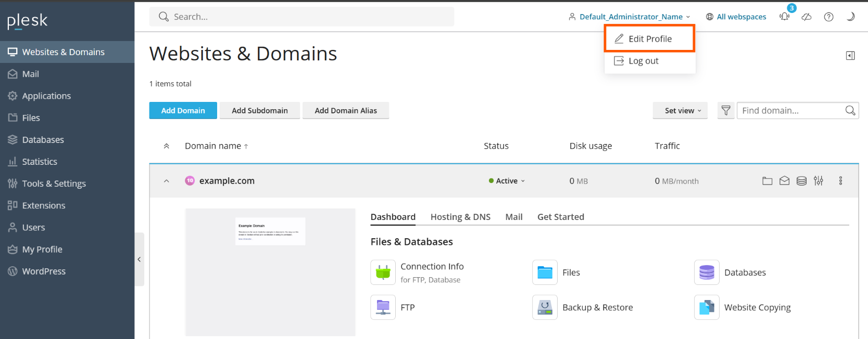Switch to the Hosting & DNS tab

tap(460, 217)
